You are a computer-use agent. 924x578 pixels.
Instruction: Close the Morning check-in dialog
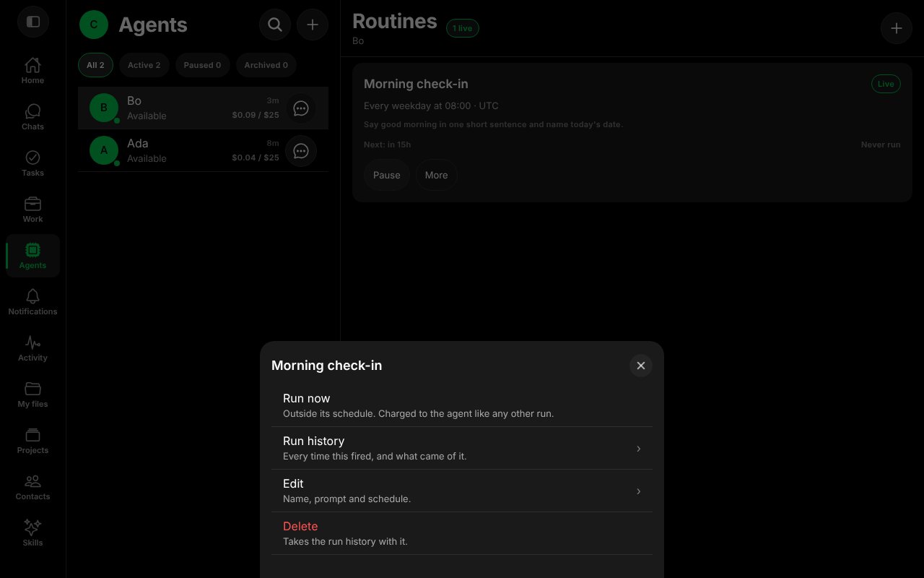click(641, 366)
